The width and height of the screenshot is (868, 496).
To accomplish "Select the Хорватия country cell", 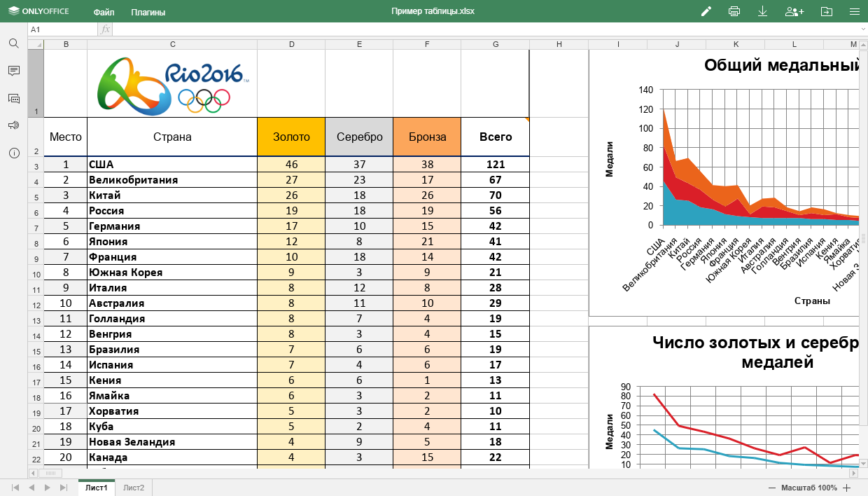I will pyautogui.click(x=172, y=411).
